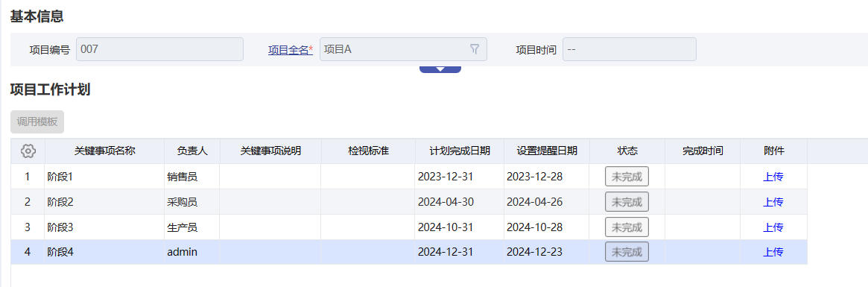This screenshot has width=868, height=287.
Task: Click the 调用模板 button
Action: [37, 122]
